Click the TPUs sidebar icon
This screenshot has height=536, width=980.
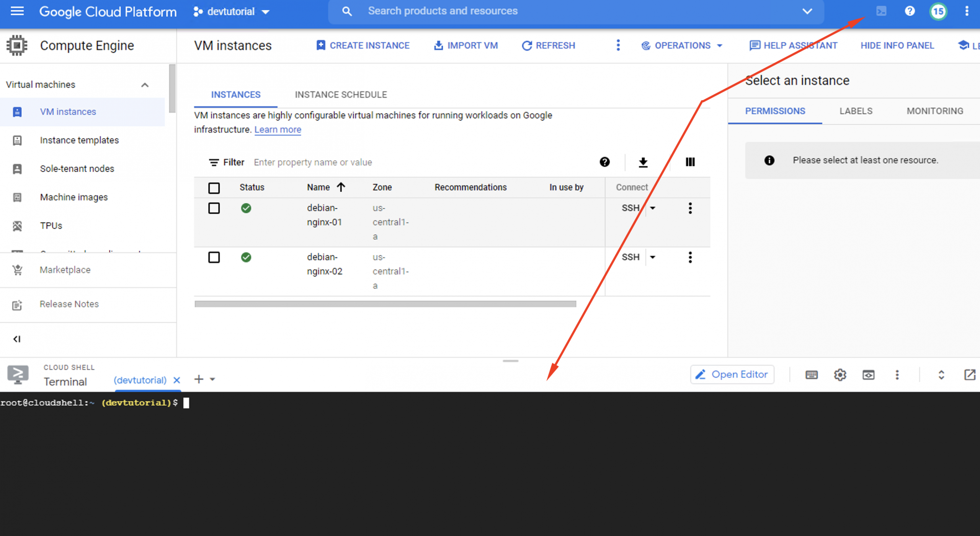pos(17,226)
